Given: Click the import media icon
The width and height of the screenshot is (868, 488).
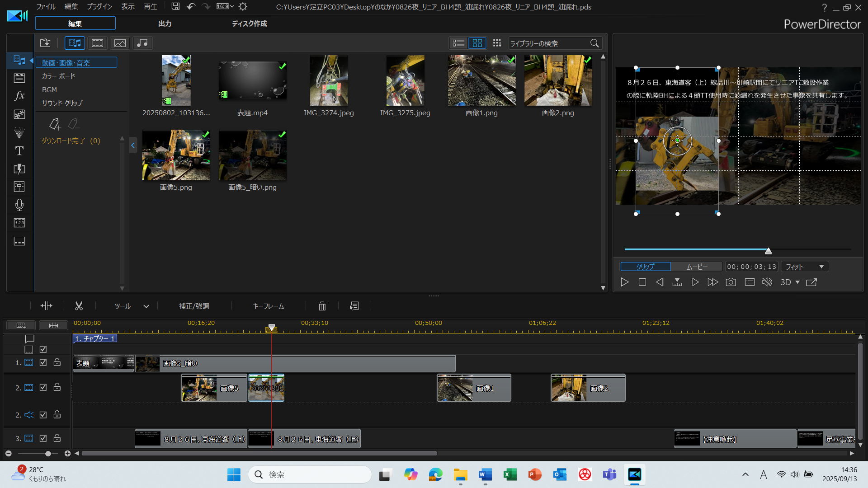Looking at the screenshot, I should tap(45, 43).
